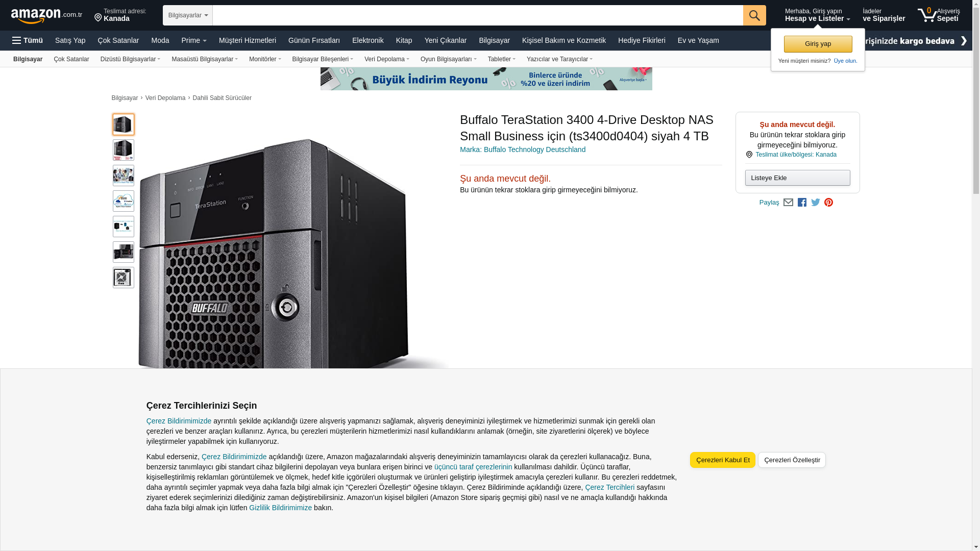Open the Gizlilik Bildirimimize link
The height and width of the screenshot is (551, 980).
tap(280, 508)
